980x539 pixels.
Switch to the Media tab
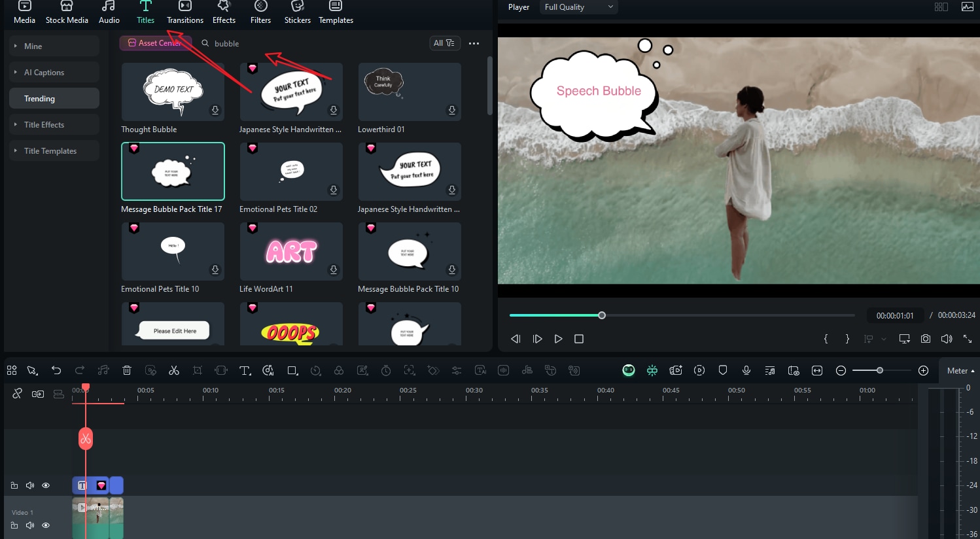(24, 13)
